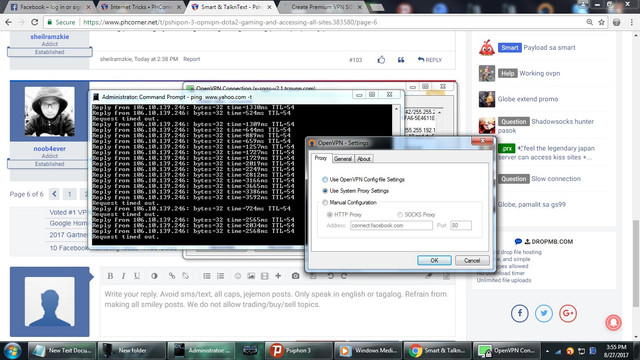
Task: Report sheilramzkie's post
Action: pyautogui.click(x=191, y=59)
